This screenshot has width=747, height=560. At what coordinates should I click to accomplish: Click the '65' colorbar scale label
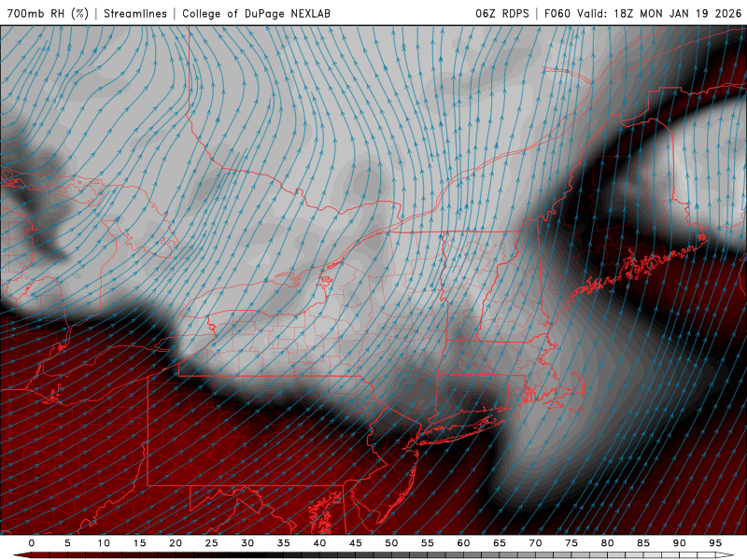tap(500, 543)
